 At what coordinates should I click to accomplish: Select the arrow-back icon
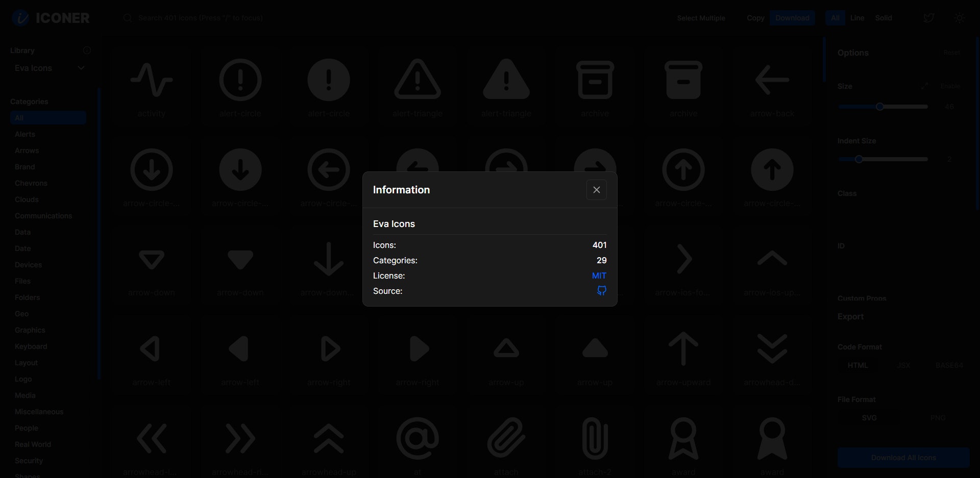[772, 87]
